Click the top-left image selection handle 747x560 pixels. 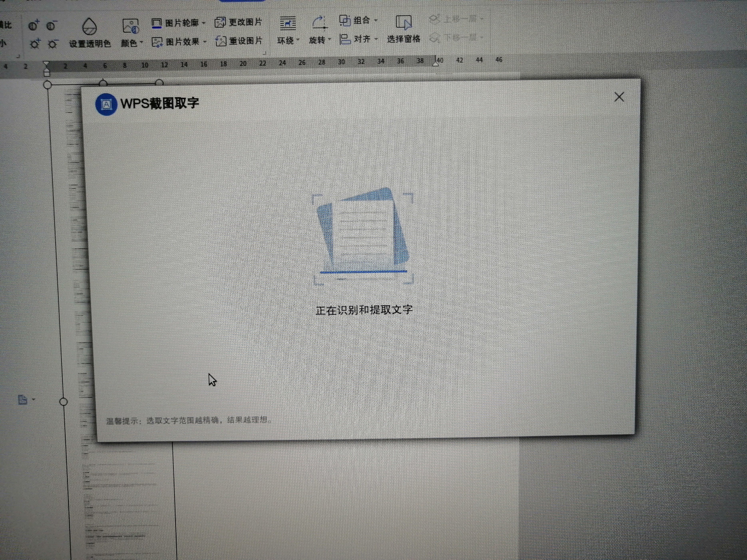(48, 85)
